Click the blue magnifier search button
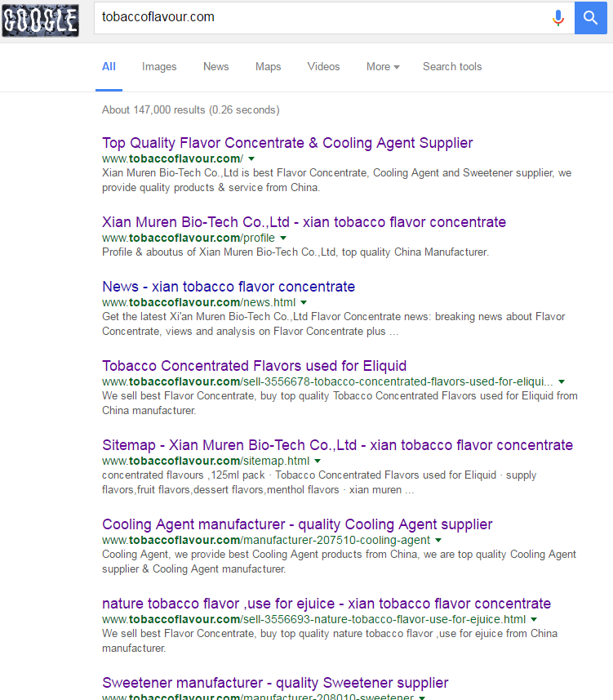The height and width of the screenshot is (700, 613). pyautogui.click(x=591, y=18)
